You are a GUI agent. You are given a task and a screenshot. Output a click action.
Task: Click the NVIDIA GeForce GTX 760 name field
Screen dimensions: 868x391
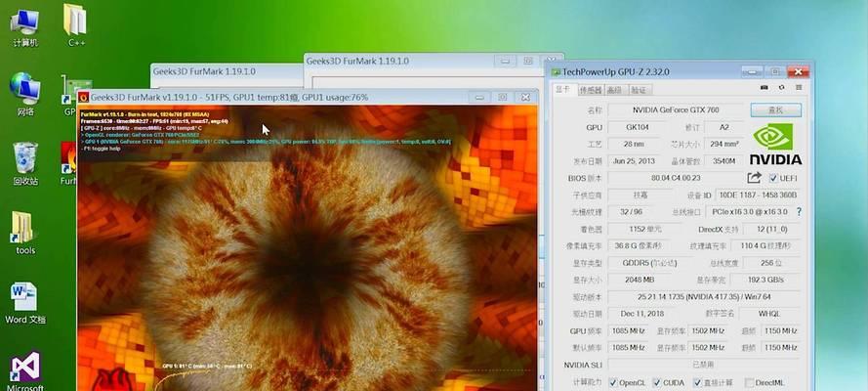[x=676, y=110]
